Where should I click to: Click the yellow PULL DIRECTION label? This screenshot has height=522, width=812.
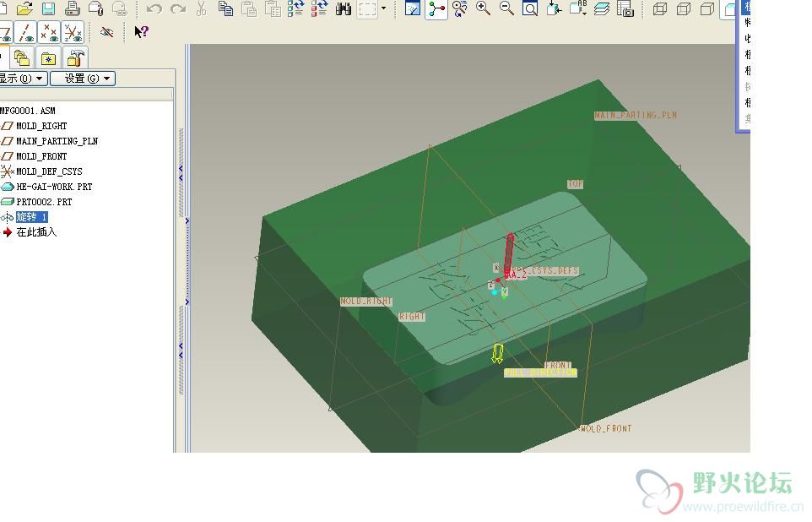[x=540, y=372]
